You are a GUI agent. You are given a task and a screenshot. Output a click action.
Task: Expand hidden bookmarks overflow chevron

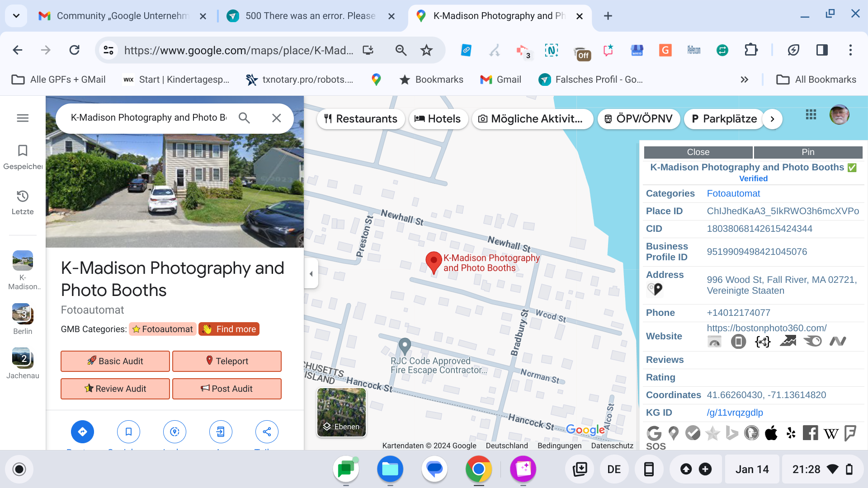click(x=744, y=80)
